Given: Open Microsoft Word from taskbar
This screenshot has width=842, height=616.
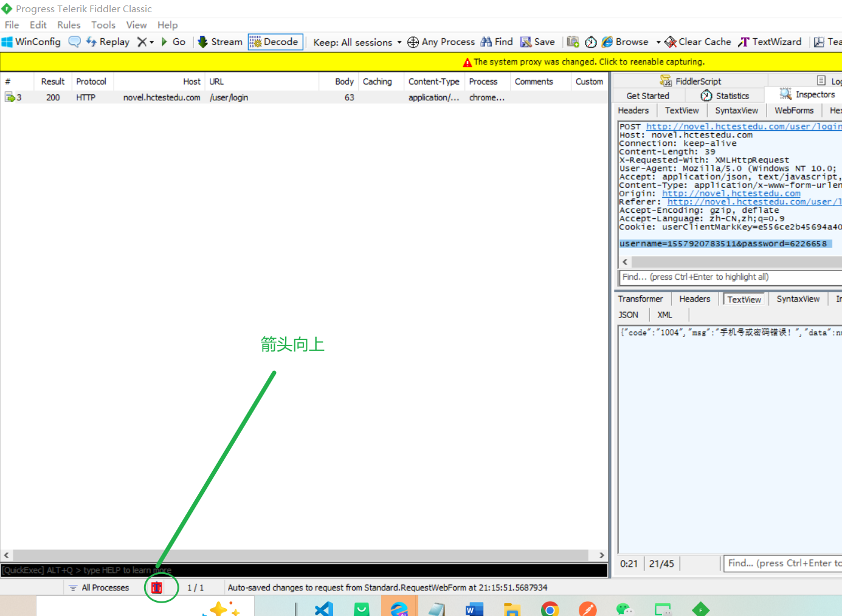Looking at the screenshot, I should point(474,609).
